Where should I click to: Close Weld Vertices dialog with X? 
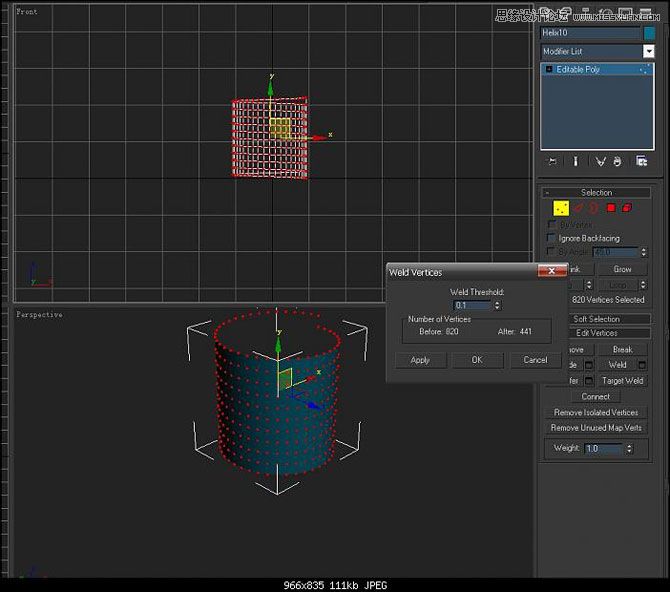552,271
